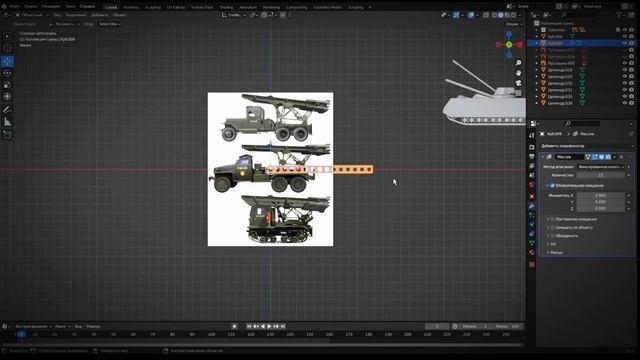Image resolution: width=640 pixels, height=360 pixels.
Task: Toggle the Относительное смещение checkbox
Action: [552, 186]
